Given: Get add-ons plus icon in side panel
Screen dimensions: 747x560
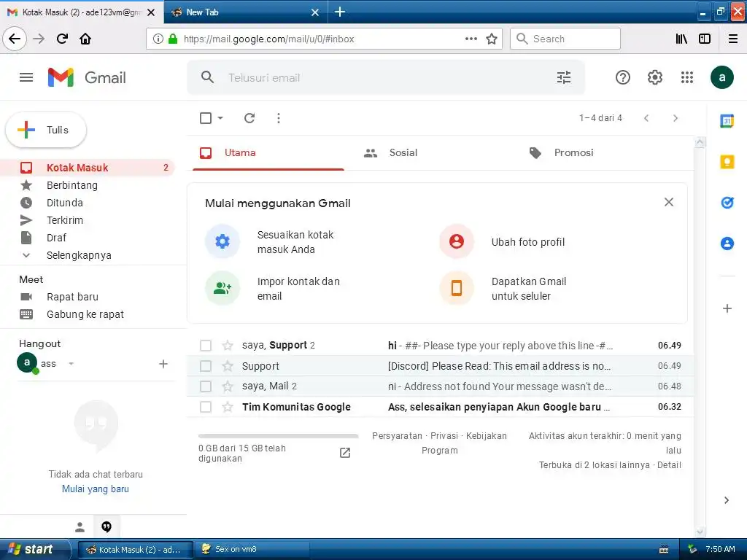Looking at the screenshot, I should [x=727, y=308].
